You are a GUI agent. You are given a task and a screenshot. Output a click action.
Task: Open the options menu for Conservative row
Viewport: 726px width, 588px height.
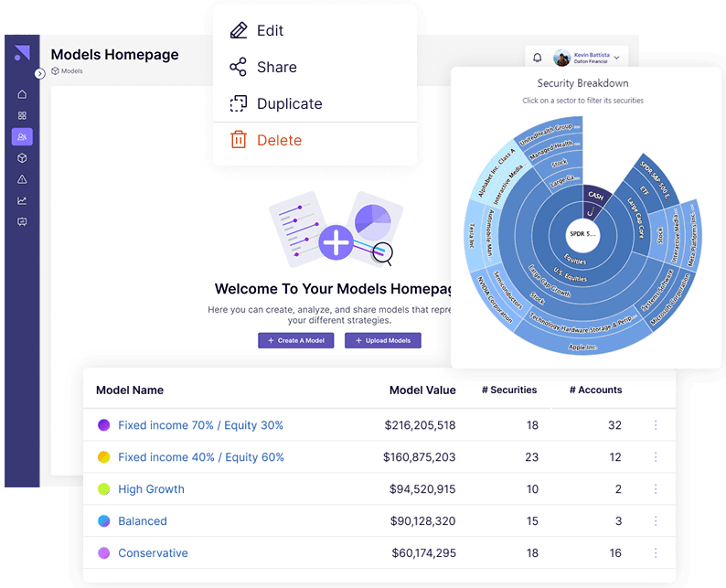(x=655, y=553)
